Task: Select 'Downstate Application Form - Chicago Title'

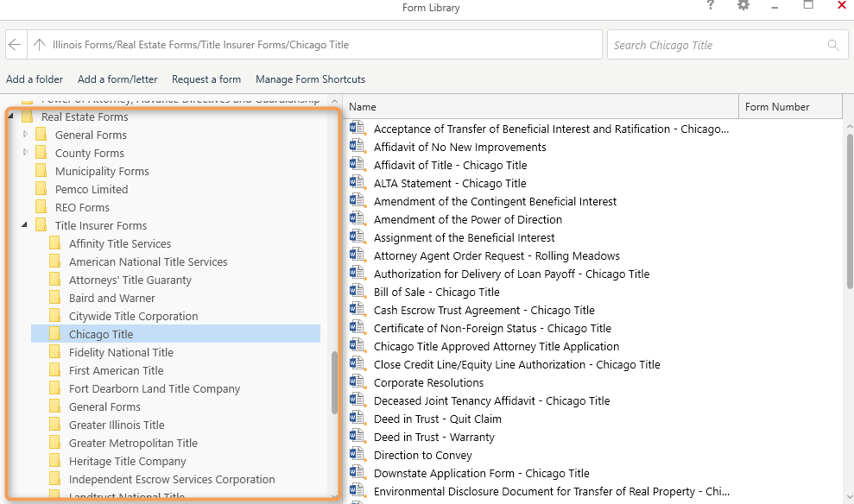Action: (x=482, y=474)
